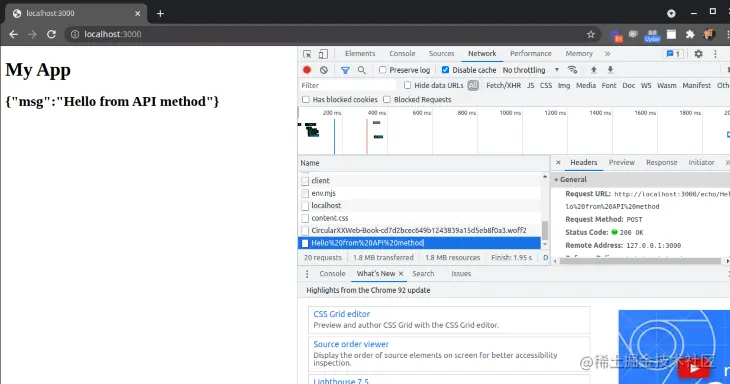Show more DevTools tabs chevron
Image resolution: width=730 pixels, height=384 pixels.
pos(608,54)
